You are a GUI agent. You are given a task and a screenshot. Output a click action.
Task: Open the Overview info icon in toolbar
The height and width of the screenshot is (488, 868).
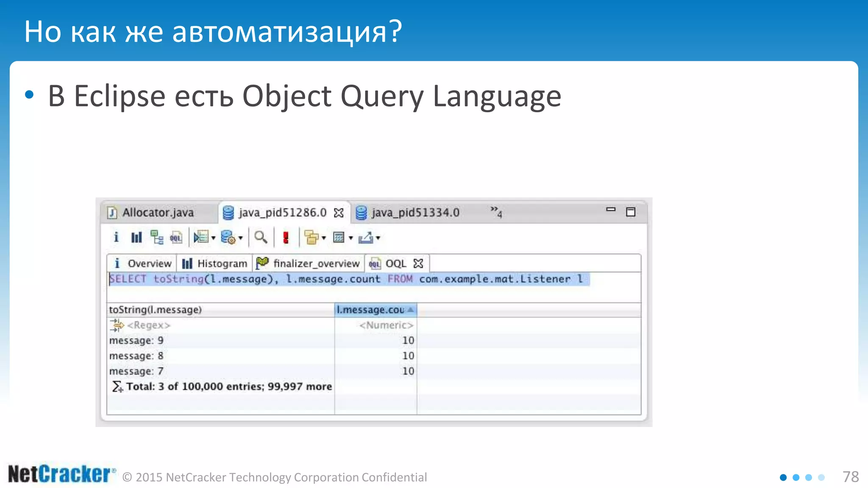(x=116, y=237)
